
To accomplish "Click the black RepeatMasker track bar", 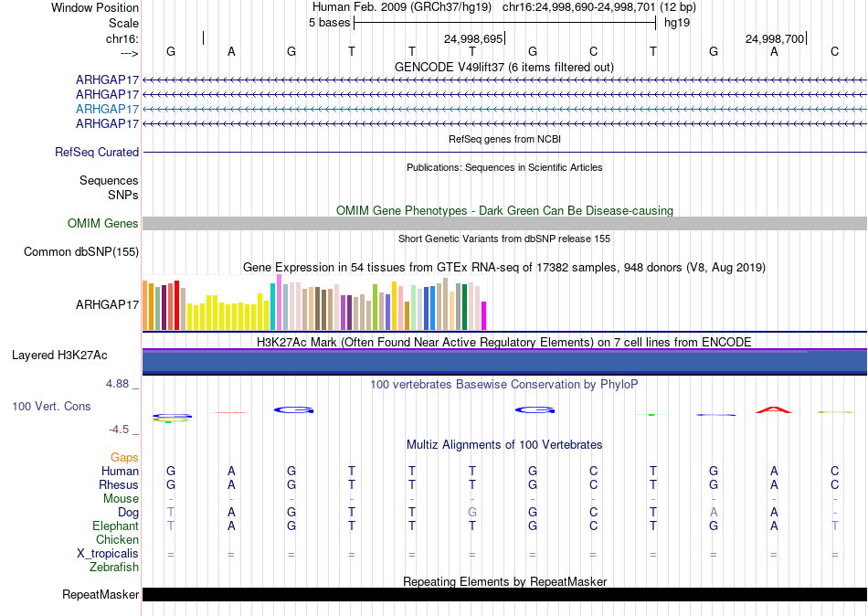I will 505,594.
